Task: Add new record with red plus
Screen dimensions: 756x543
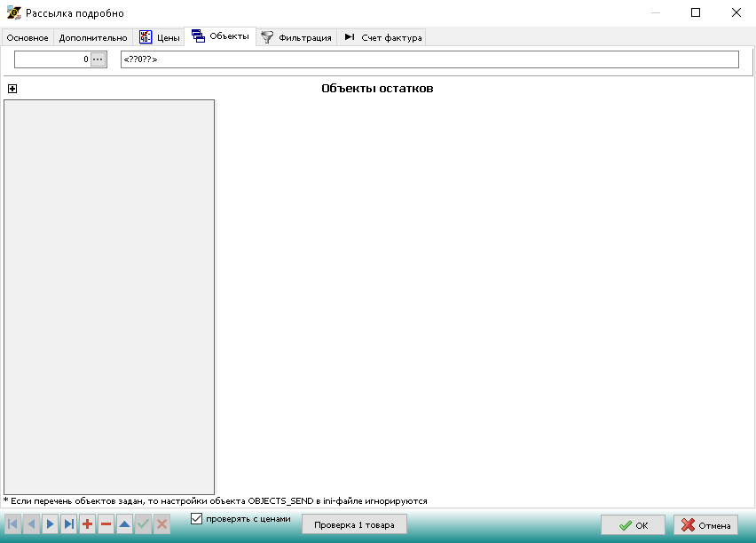Action: click(88, 524)
